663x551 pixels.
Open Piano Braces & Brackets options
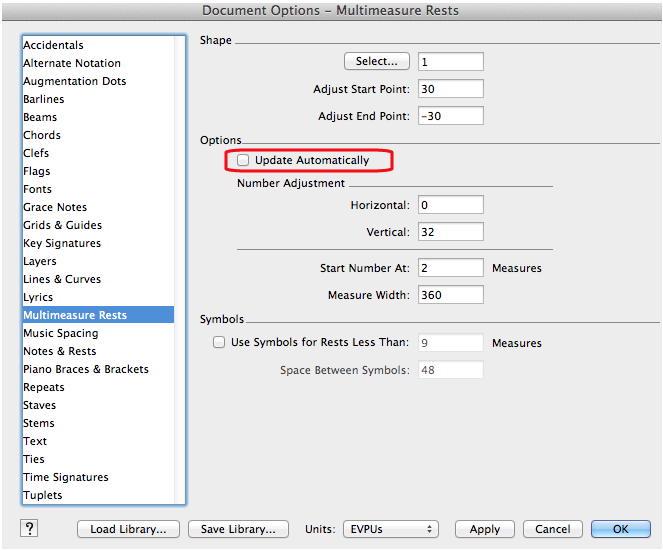click(x=86, y=369)
